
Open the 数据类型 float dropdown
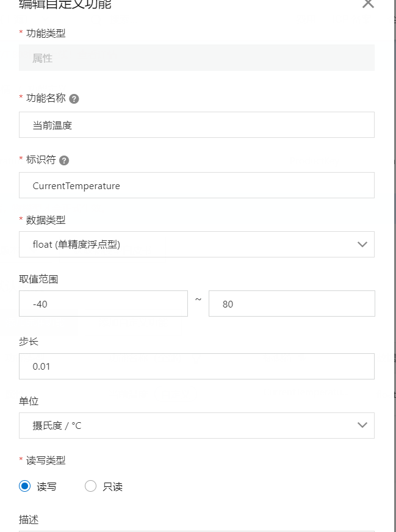[196, 244]
